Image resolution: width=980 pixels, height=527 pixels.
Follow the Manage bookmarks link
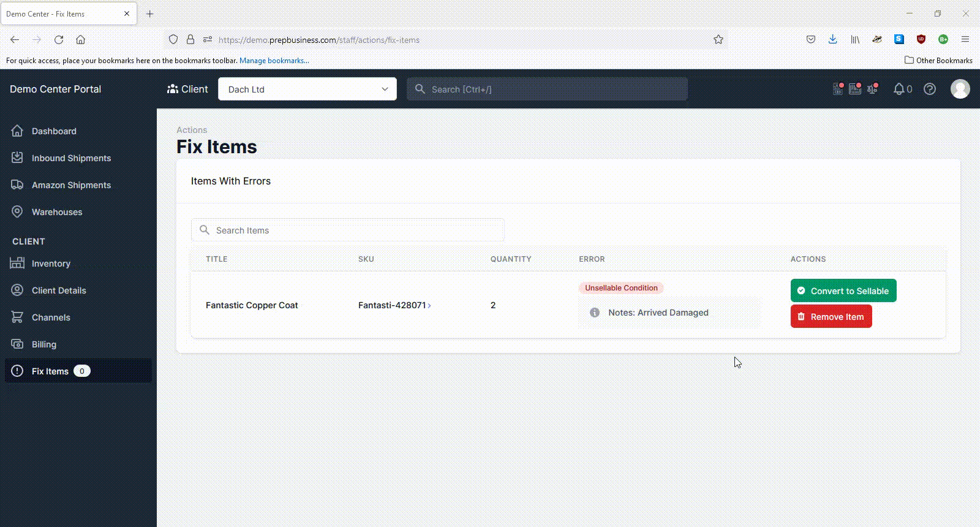click(274, 61)
